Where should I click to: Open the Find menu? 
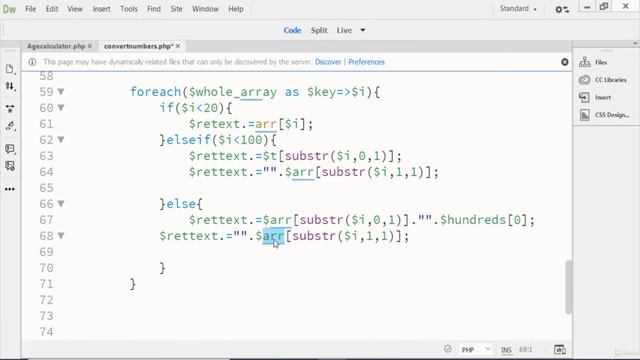(x=154, y=9)
